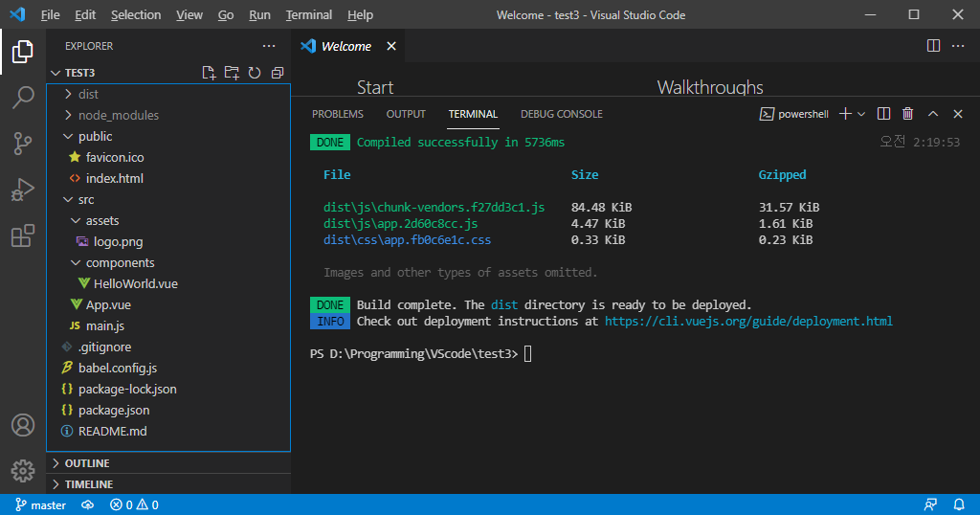Open Run and Debug view
Viewport: 980px width, 515px height.
pos(23,190)
